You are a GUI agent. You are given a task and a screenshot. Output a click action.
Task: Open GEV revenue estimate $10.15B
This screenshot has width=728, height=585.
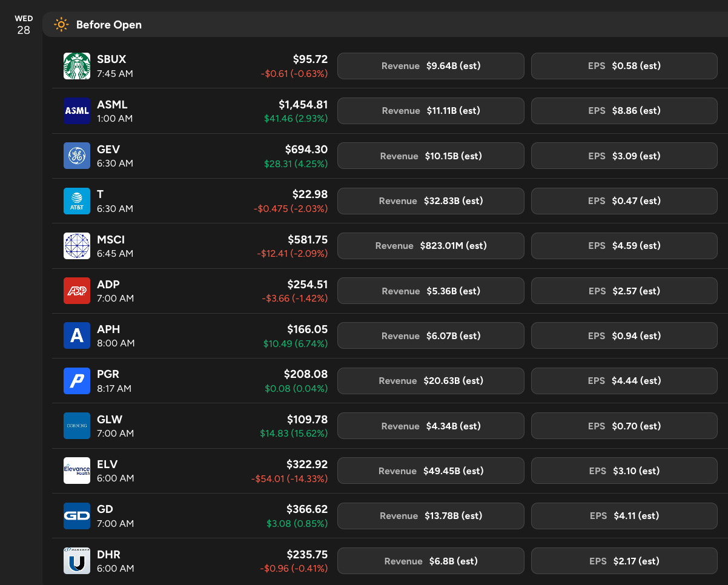pyautogui.click(x=431, y=156)
